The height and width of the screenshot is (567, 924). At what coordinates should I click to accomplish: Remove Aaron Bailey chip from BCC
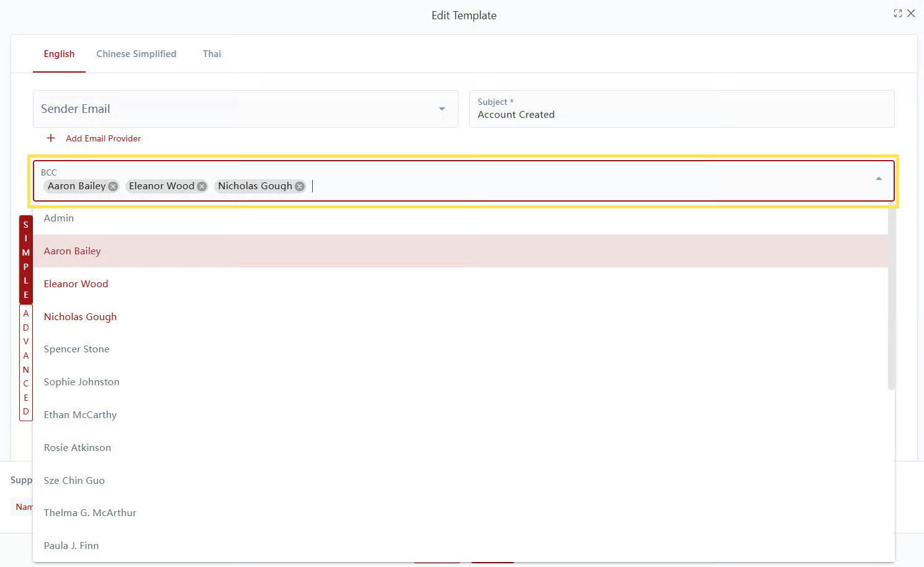(113, 186)
